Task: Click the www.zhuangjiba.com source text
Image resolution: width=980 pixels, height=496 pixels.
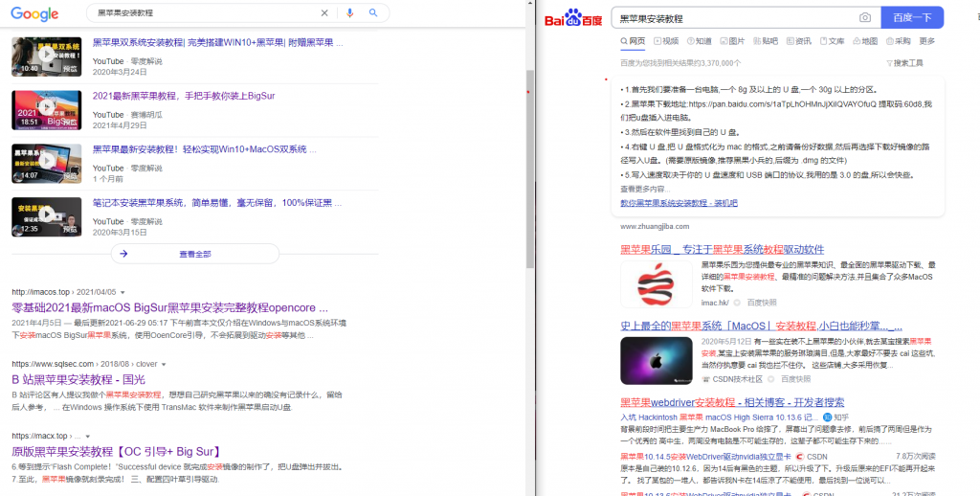Action: point(655,226)
